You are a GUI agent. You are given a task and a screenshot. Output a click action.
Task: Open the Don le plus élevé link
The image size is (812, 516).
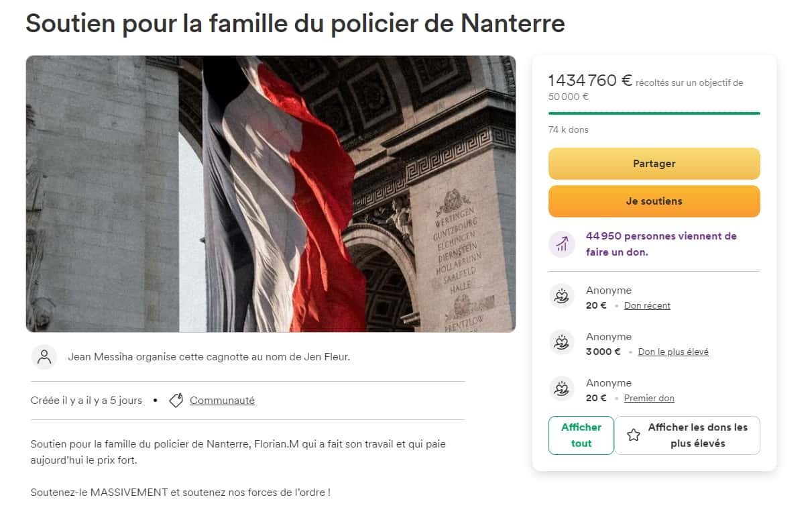coord(673,352)
